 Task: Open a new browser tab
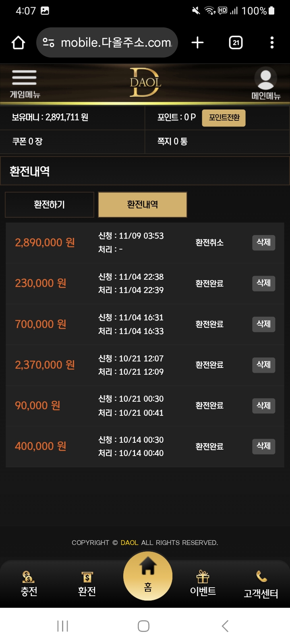point(197,43)
